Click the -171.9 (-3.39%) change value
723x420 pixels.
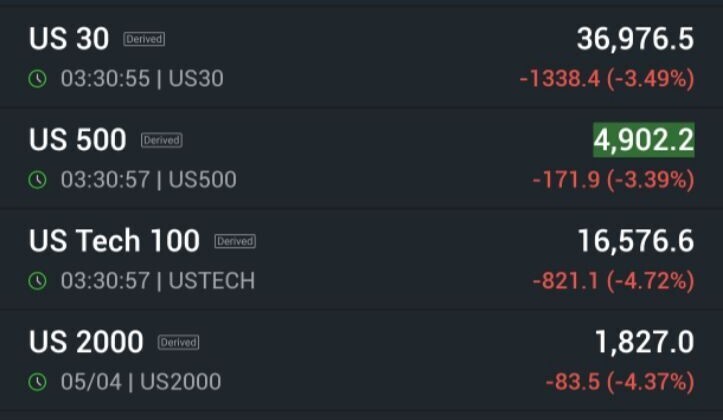(x=612, y=180)
